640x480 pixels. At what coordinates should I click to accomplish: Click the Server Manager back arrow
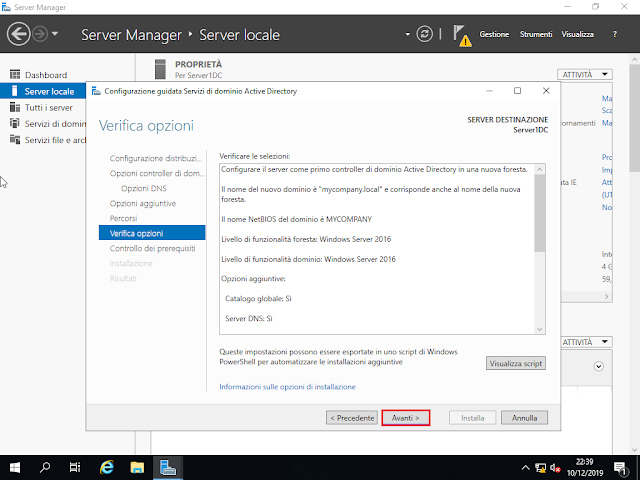click(x=18, y=34)
